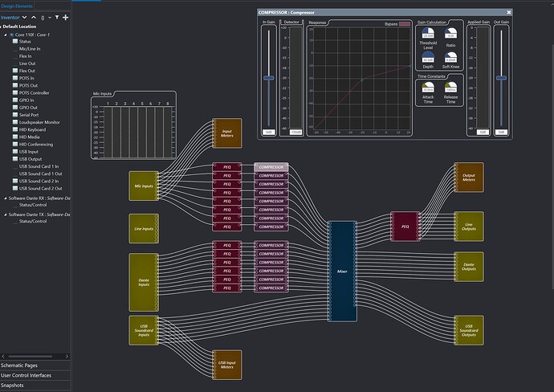Select the Output Meters block

click(469, 178)
